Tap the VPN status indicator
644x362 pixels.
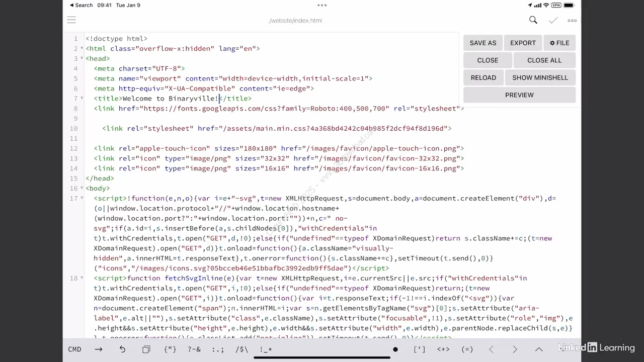556,5
